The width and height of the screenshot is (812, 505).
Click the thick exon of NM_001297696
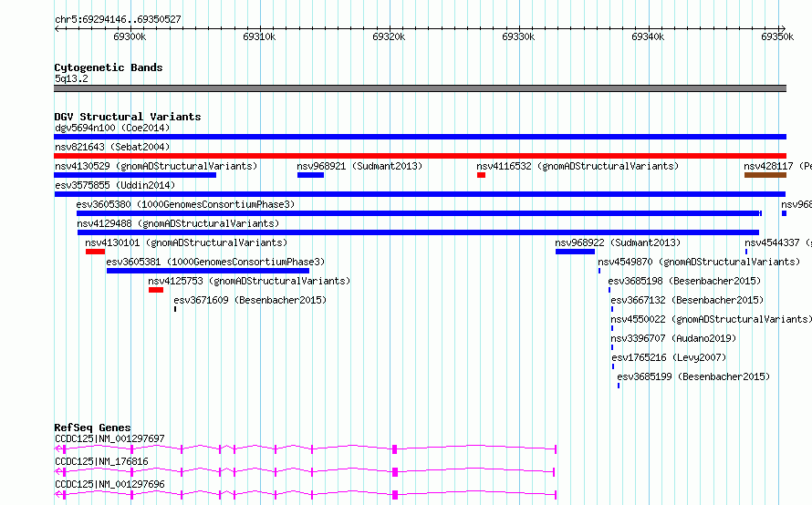click(x=395, y=495)
